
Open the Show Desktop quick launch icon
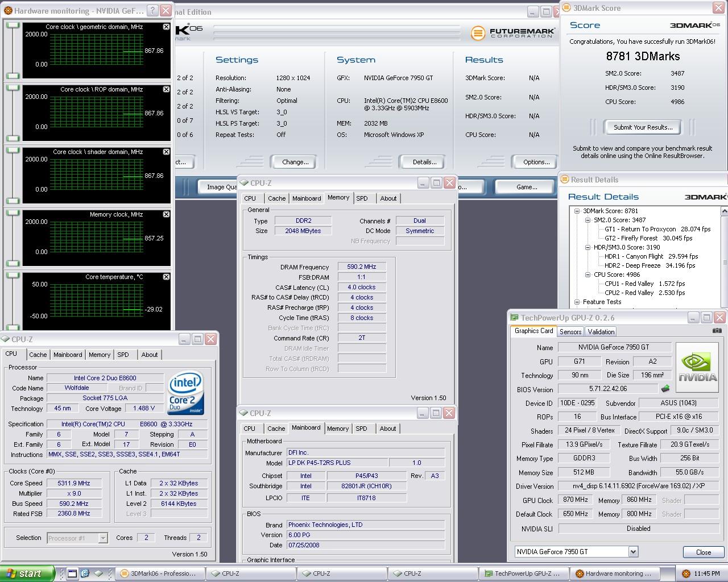coord(72,573)
